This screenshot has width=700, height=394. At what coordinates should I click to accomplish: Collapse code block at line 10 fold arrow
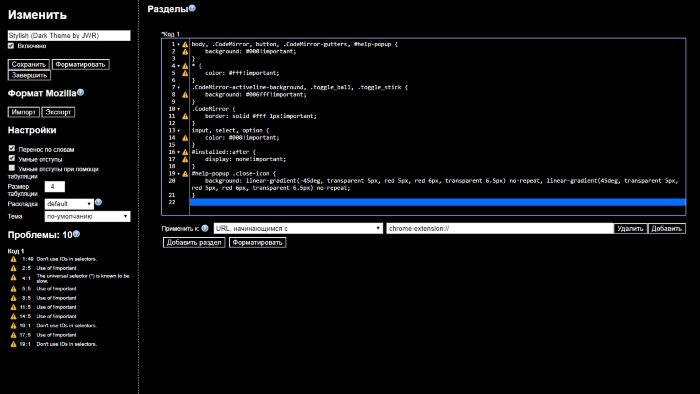[x=179, y=109]
